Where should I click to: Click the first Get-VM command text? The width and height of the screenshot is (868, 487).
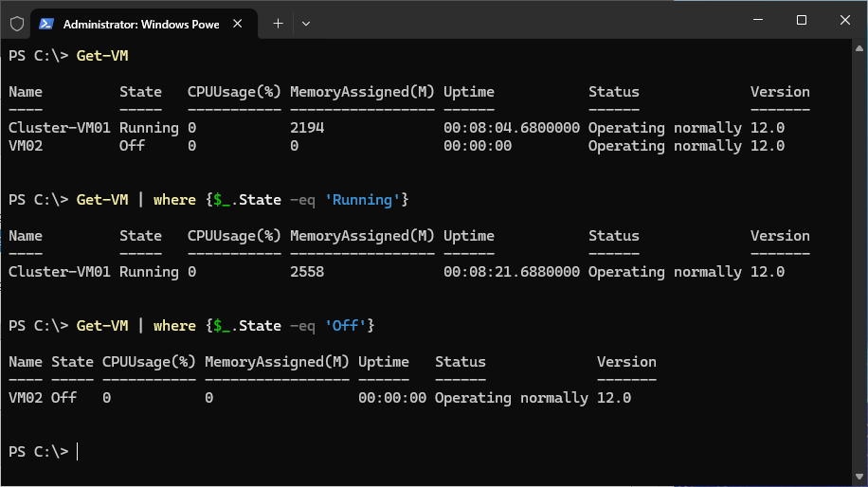click(x=101, y=56)
